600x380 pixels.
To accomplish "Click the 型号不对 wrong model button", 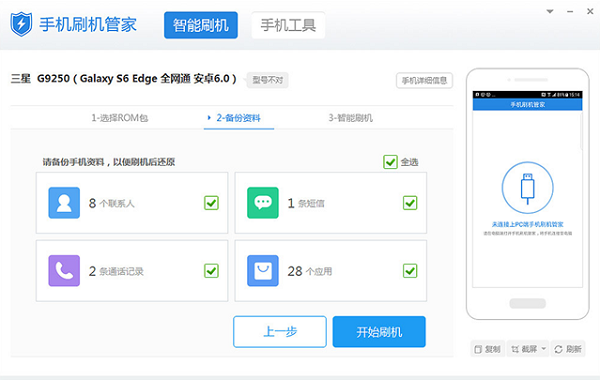I will (267, 80).
